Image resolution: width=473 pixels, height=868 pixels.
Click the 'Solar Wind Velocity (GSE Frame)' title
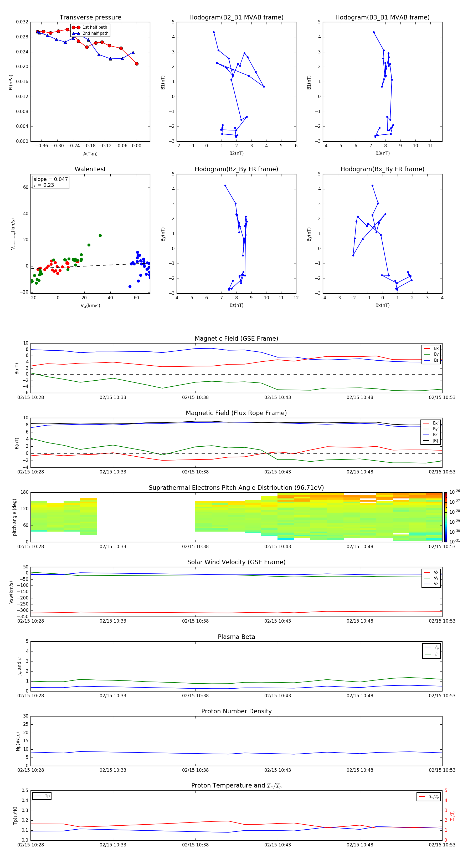236,562
